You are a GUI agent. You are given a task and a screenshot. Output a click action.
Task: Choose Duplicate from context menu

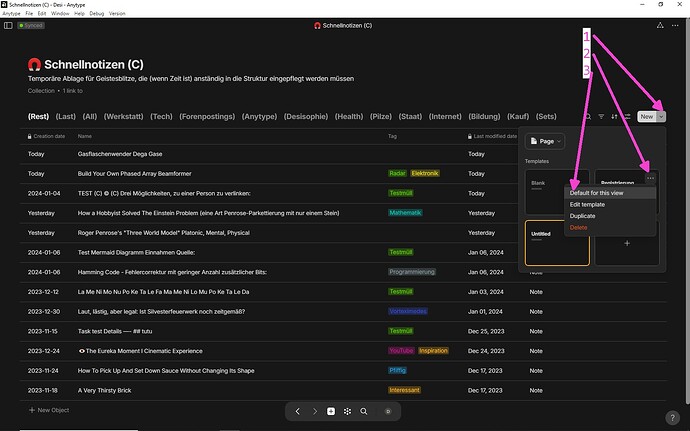pyautogui.click(x=610, y=216)
